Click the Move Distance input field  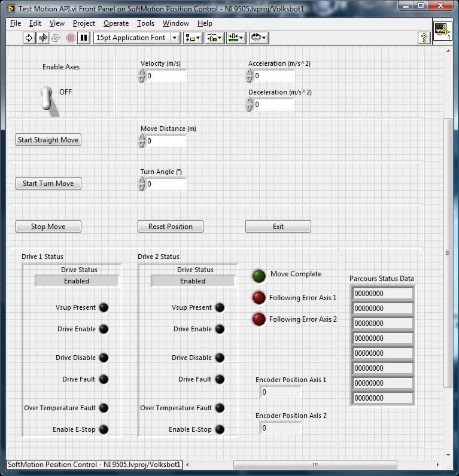(x=166, y=142)
